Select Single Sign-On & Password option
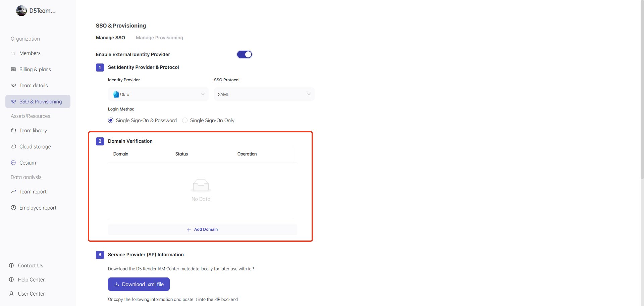 point(111,121)
